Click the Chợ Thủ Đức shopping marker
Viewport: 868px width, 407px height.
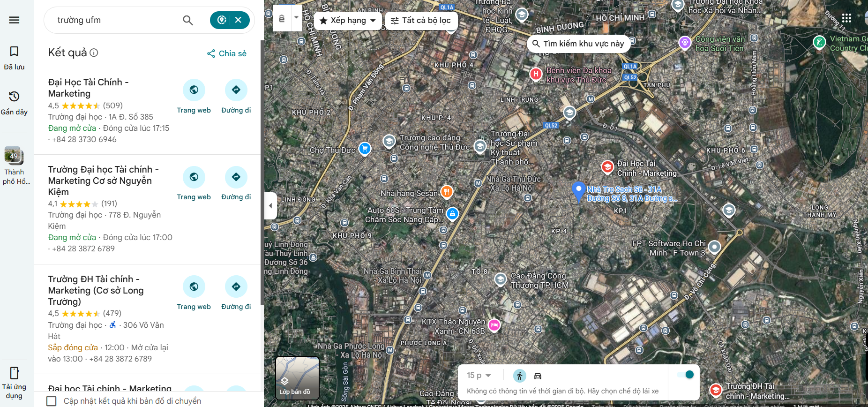coord(365,149)
